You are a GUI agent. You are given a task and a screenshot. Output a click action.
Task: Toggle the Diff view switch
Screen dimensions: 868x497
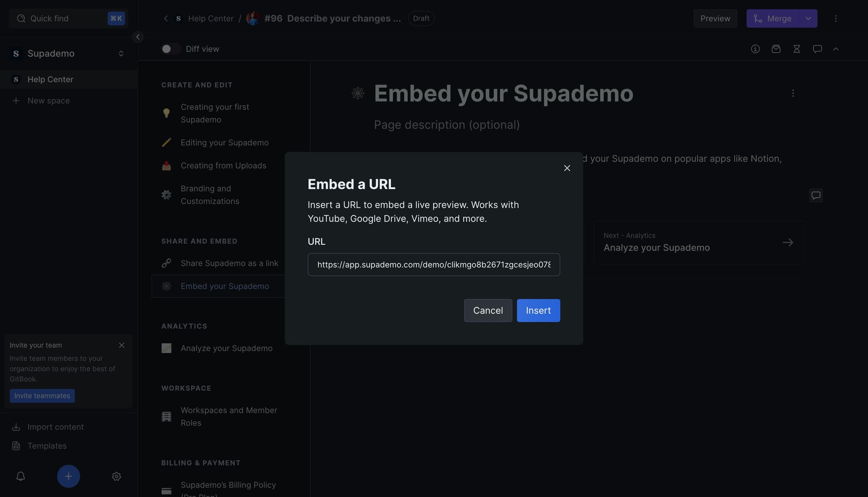point(170,49)
